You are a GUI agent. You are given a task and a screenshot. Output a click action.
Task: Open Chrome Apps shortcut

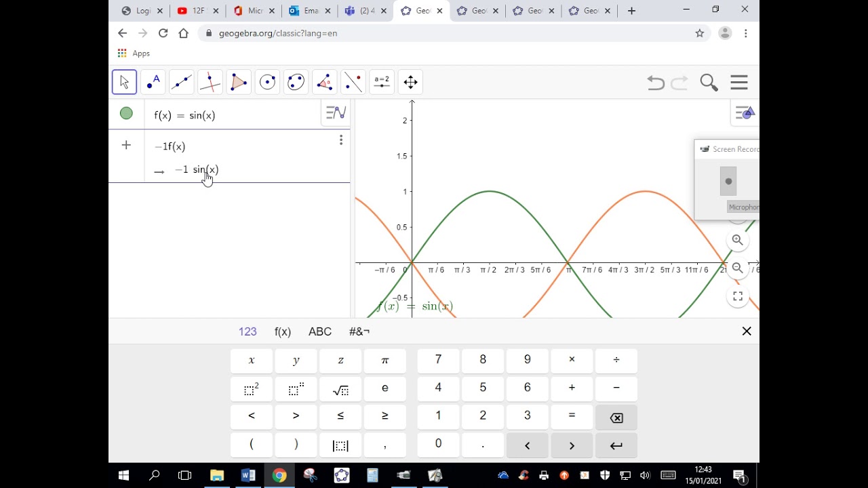pyautogui.click(x=134, y=54)
